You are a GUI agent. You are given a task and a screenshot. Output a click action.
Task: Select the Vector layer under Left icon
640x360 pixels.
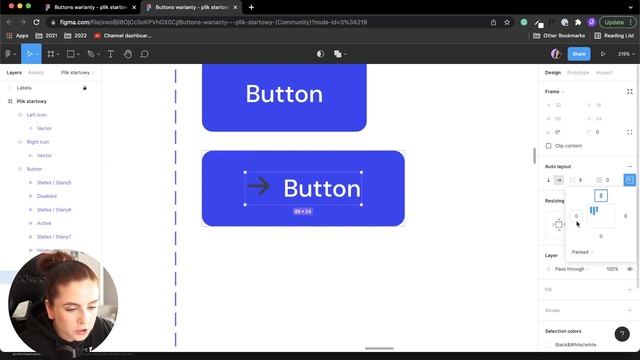[44, 129]
